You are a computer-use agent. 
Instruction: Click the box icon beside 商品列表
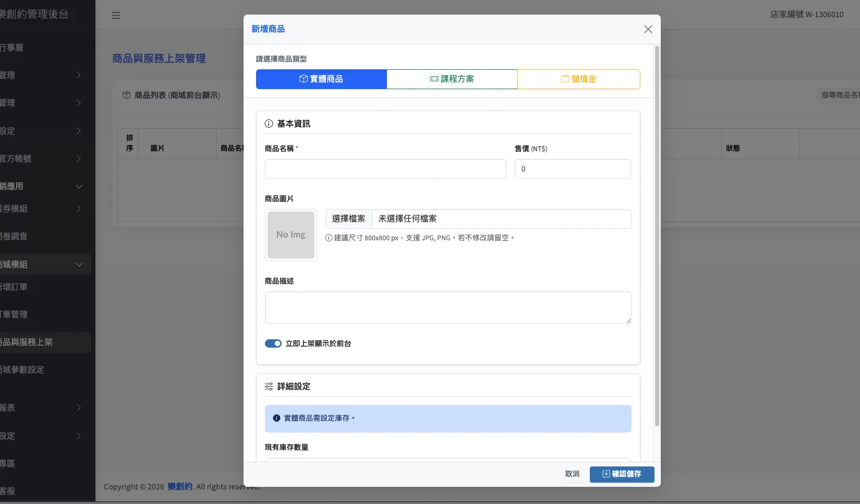(x=126, y=95)
